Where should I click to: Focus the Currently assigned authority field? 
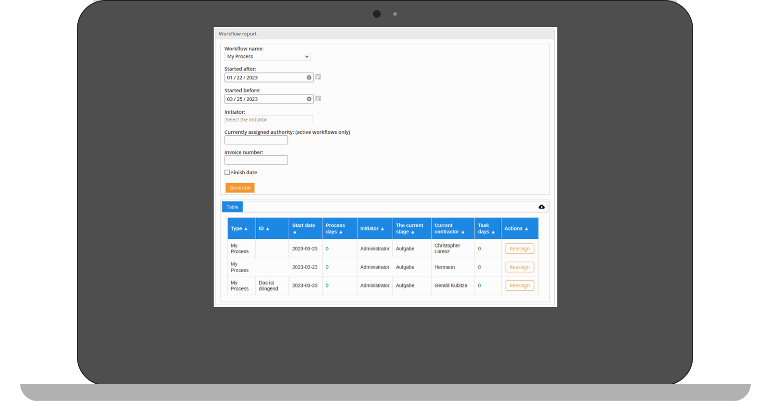[256, 140]
